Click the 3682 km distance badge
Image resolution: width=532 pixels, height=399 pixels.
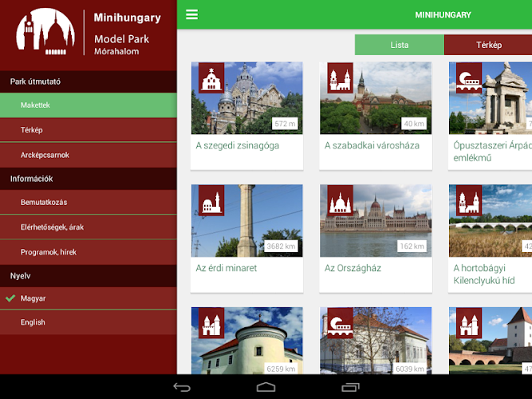click(x=281, y=247)
